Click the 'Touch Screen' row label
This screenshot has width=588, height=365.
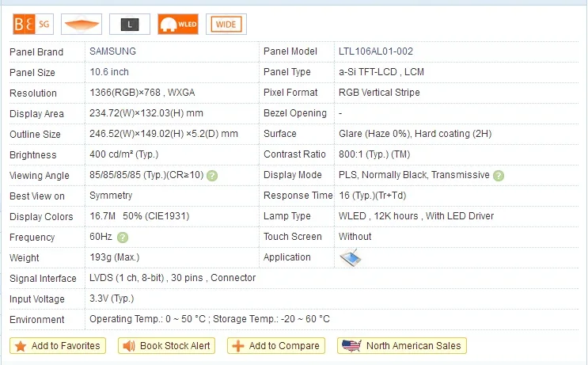point(293,237)
